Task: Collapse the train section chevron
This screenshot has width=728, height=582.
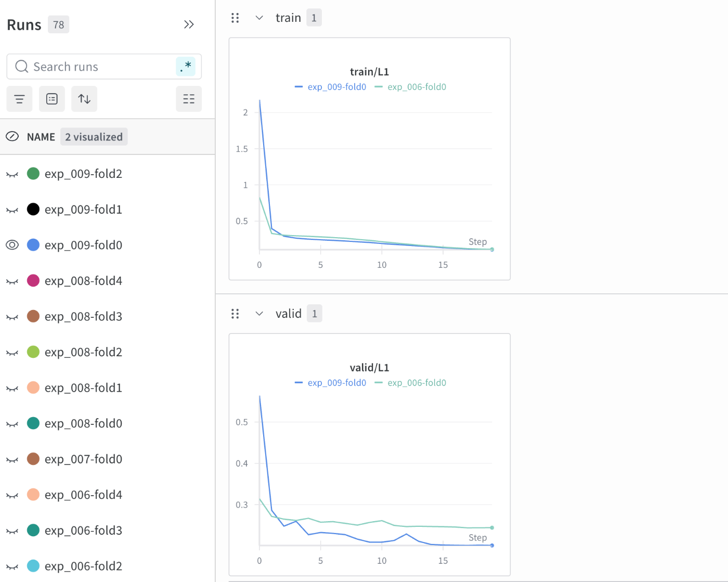Action: point(259,18)
